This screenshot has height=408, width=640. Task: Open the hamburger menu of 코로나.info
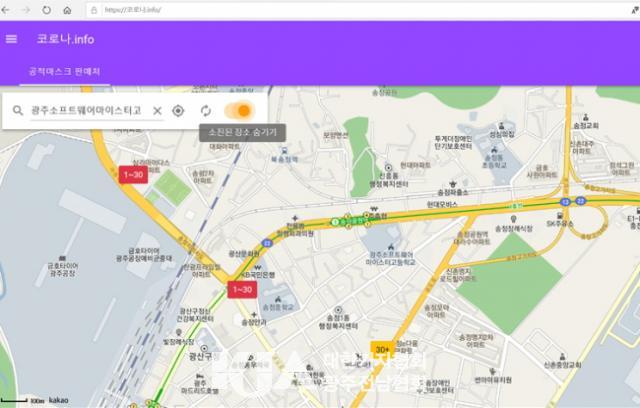coord(11,39)
